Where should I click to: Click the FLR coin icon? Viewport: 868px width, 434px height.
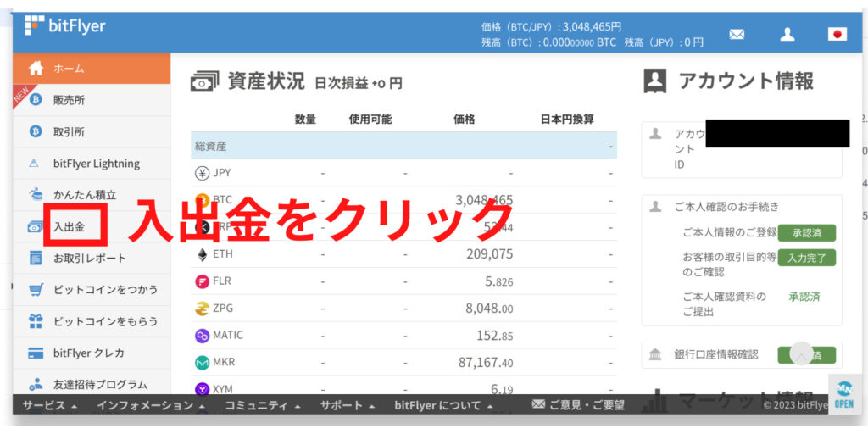[x=202, y=281]
